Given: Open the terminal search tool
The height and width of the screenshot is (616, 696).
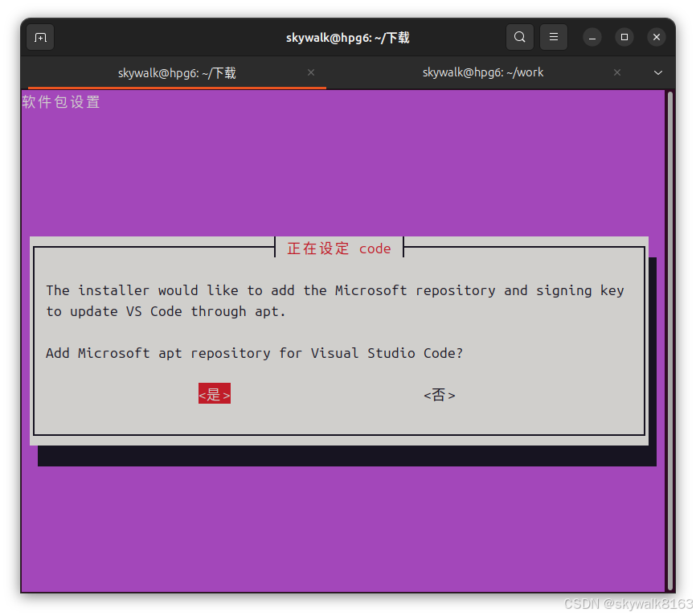Looking at the screenshot, I should coord(520,37).
